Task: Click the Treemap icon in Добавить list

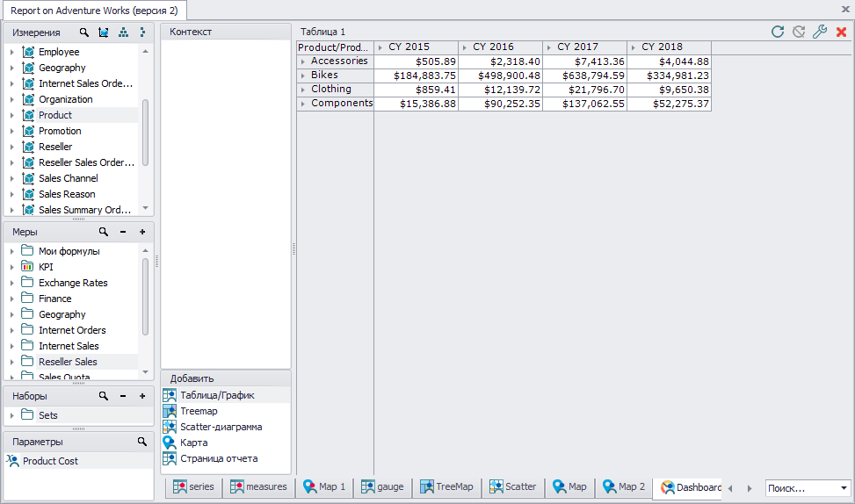Action: click(x=170, y=411)
